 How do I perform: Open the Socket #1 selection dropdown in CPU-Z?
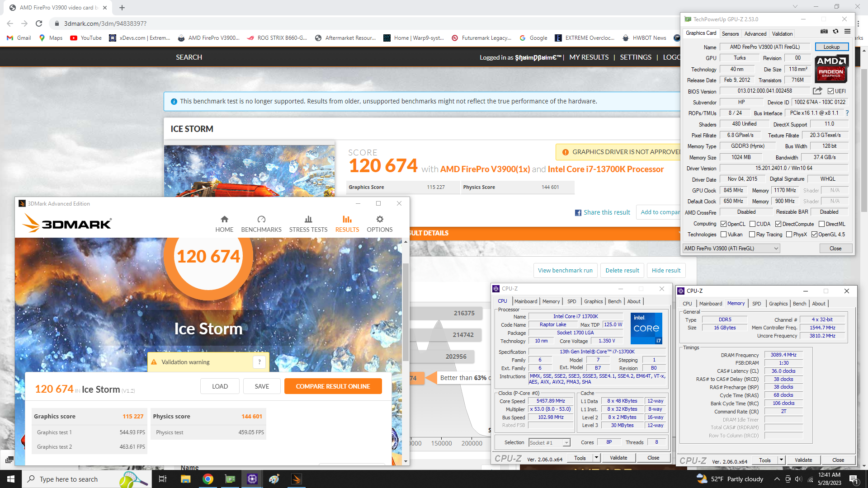tap(550, 443)
